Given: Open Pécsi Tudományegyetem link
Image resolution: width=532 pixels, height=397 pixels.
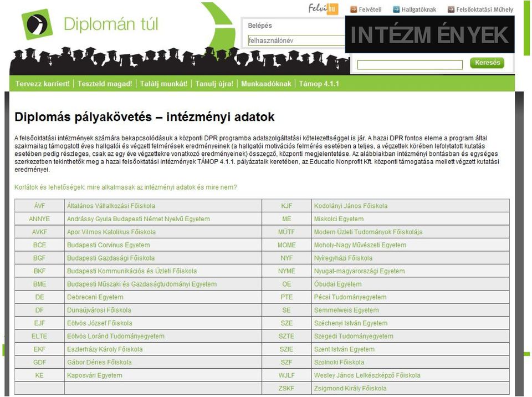Looking at the screenshot, I should point(350,297).
